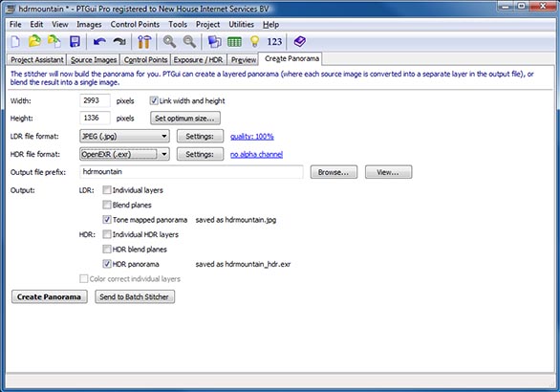Open the green table grid icon

coord(235,42)
